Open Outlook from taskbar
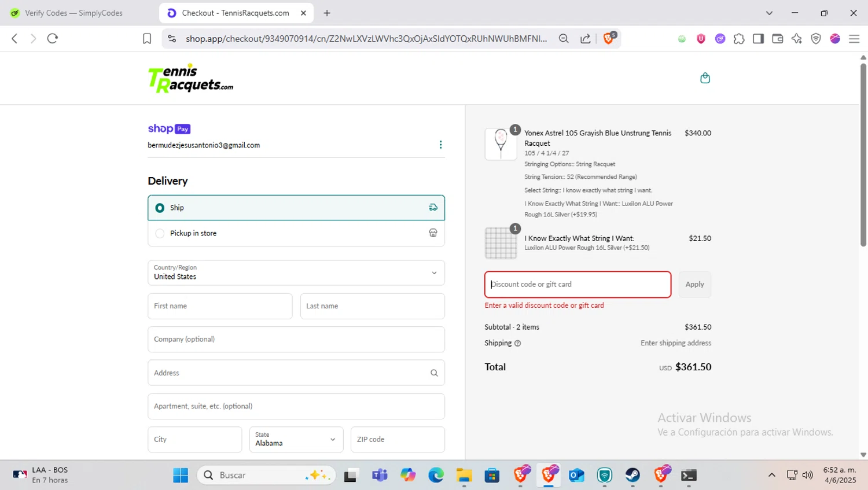Viewport: 868px width, 490px height. (x=576, y=475)
